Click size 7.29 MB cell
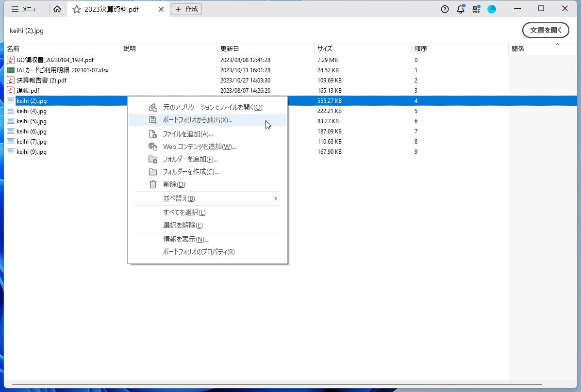581x392 pixels. click(x=328, y=60)
